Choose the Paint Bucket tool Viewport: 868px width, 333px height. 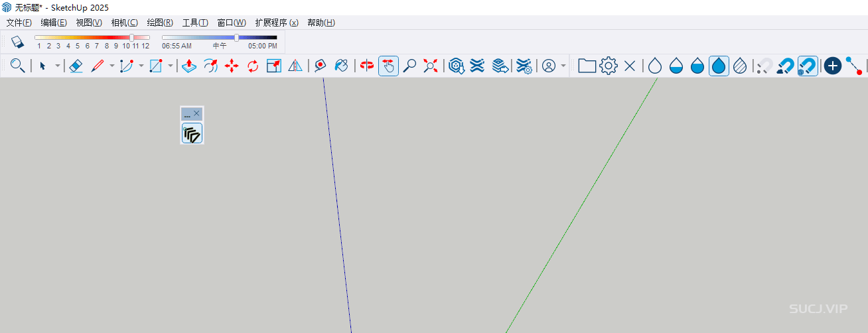coord(342,66)
